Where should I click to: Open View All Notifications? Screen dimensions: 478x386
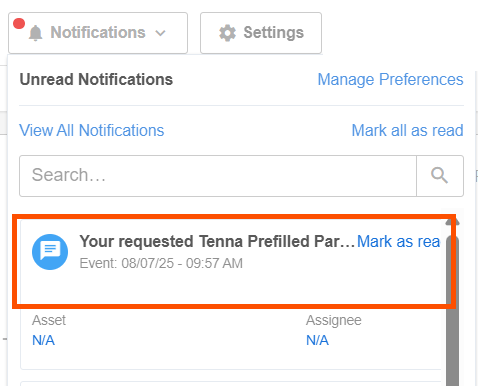point(92,130)
